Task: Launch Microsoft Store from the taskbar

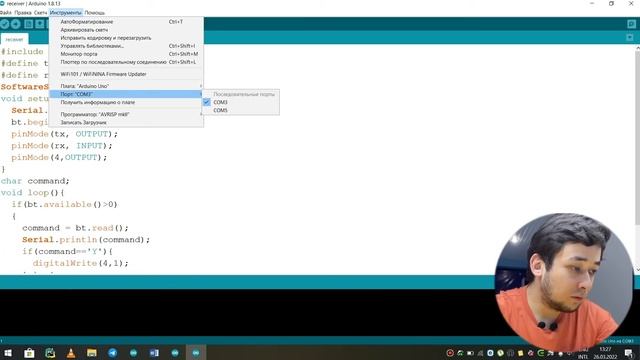Action: coord(29,353)
